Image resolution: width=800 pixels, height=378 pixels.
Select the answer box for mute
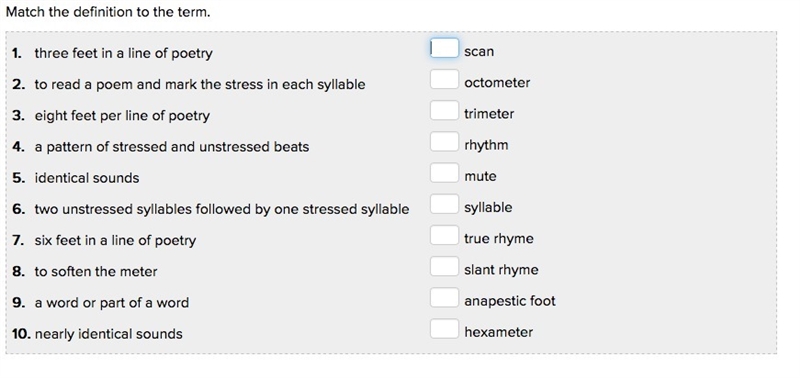tap(444, 173)
